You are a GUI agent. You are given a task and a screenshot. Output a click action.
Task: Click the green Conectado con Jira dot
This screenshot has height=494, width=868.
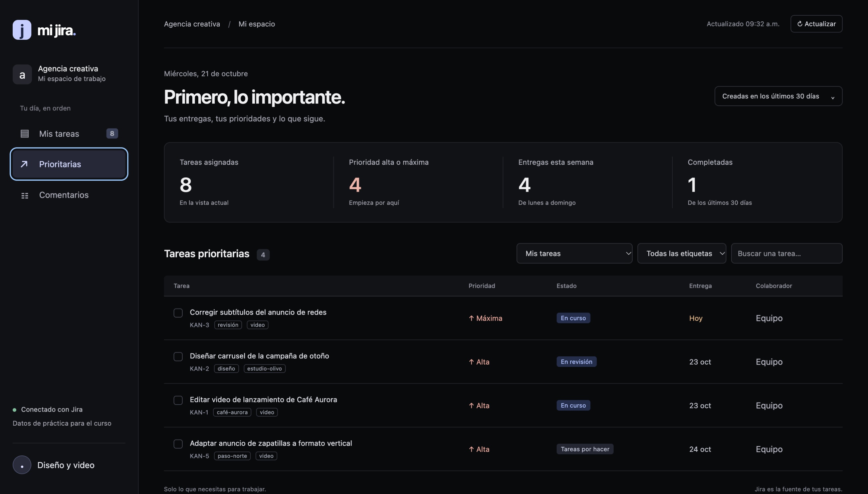[x=15, y=410]
